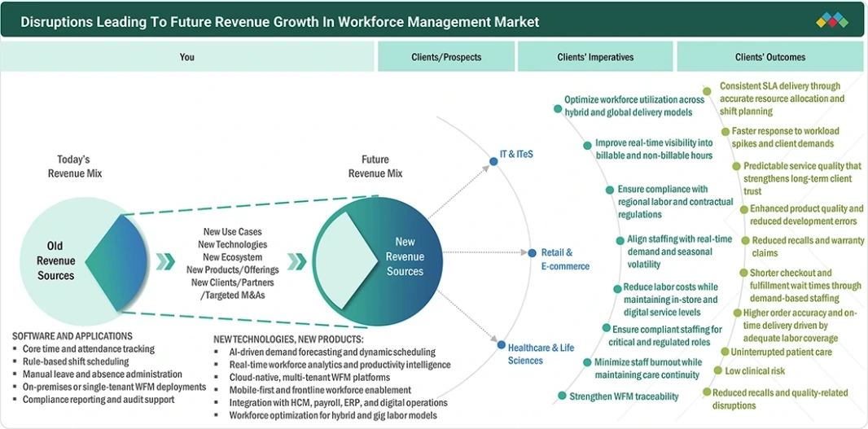The image size is (868, 429).
Task: Click the double chevron arrows after Old Revenue Sources
Action: tap(165, 261)
